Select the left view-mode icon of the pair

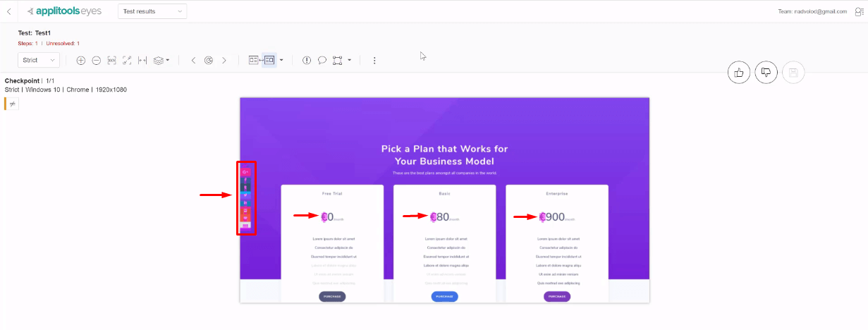click(254, 61)
